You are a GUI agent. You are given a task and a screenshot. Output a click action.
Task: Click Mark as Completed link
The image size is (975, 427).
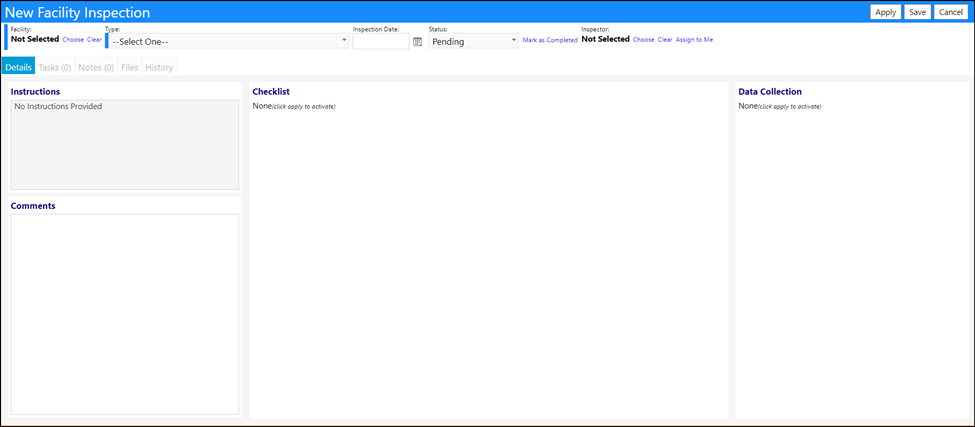coord(550,40)
